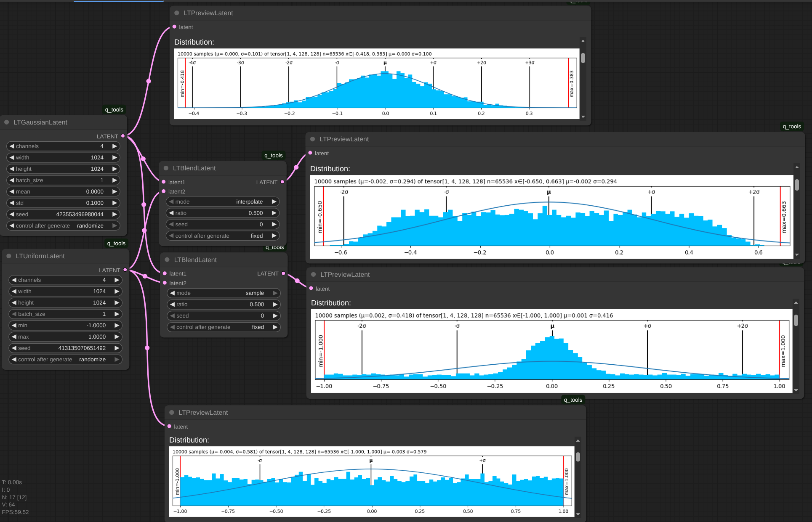Open control after generate fixed in interpolate blend node
Viewport: 812px width, 522px height.
pos(223,236)
